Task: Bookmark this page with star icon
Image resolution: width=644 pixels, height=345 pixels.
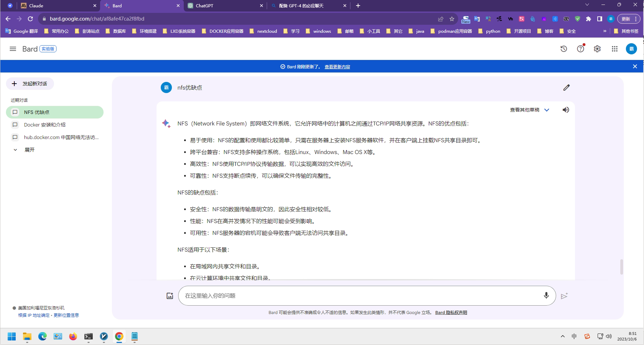Action: [x=452, y=19]
